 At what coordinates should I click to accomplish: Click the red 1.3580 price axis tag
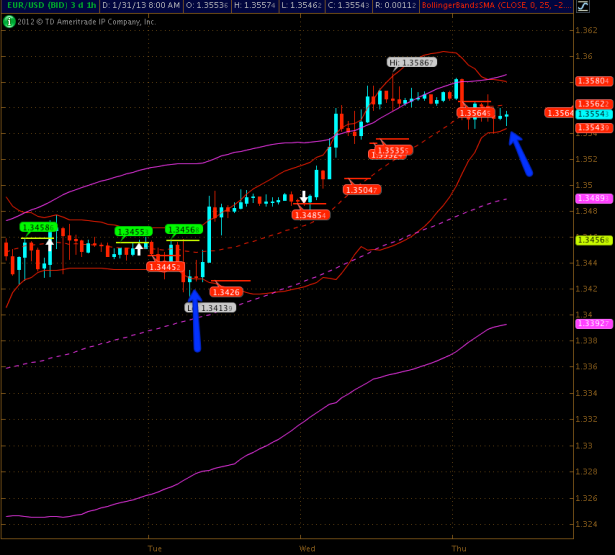[594, 81]
